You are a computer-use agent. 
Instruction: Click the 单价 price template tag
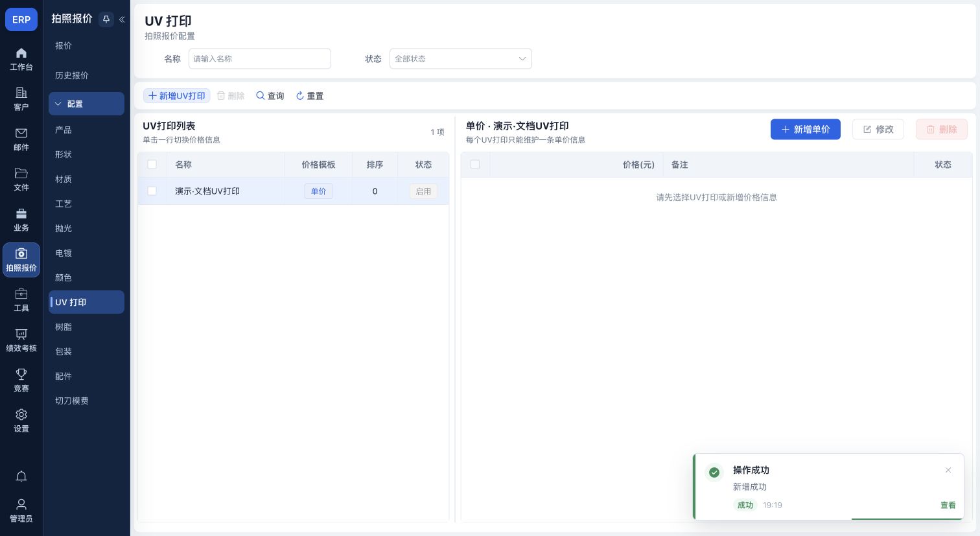click(318, 191)
